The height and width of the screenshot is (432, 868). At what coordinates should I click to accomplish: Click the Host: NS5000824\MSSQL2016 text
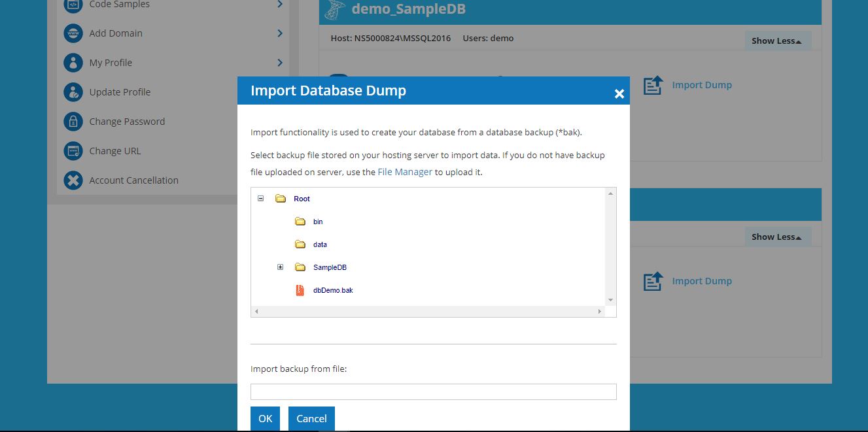tap(391, 38)
